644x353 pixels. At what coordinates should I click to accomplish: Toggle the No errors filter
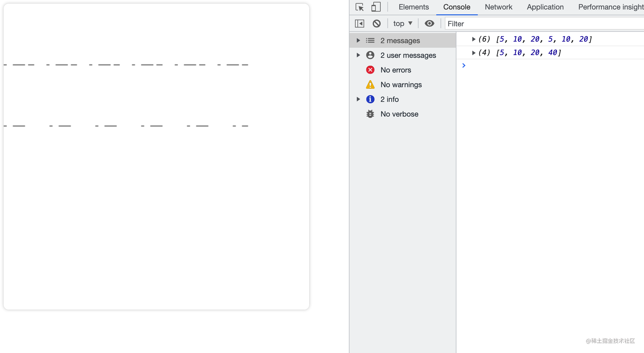tap(395, 69)
